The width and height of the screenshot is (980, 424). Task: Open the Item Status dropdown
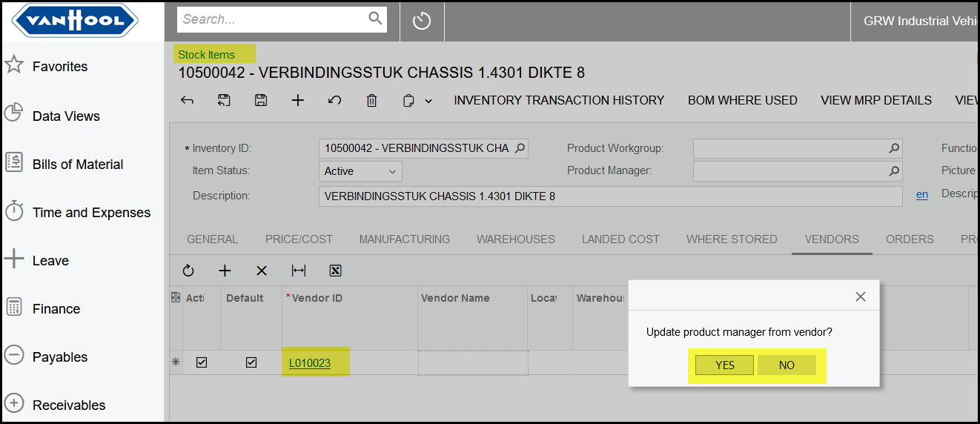coord(360,171)
